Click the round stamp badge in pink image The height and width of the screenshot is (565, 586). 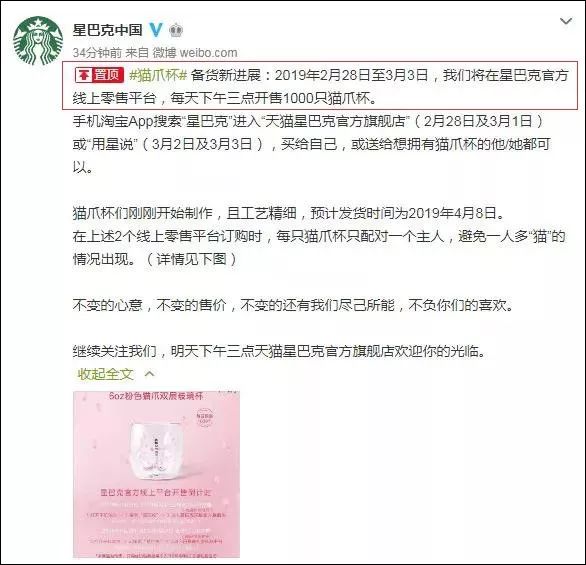click(204, 418)
